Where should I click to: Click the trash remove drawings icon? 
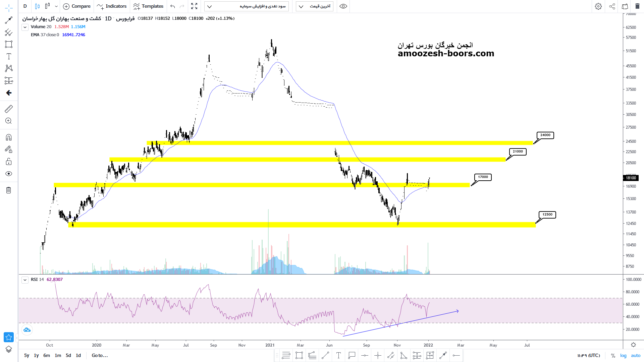coord(9,190)
